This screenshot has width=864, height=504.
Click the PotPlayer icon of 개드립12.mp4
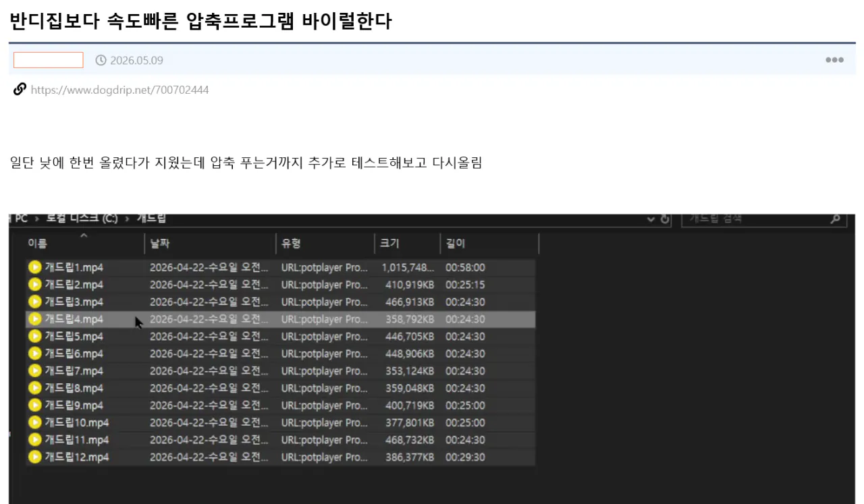point(35,457)
